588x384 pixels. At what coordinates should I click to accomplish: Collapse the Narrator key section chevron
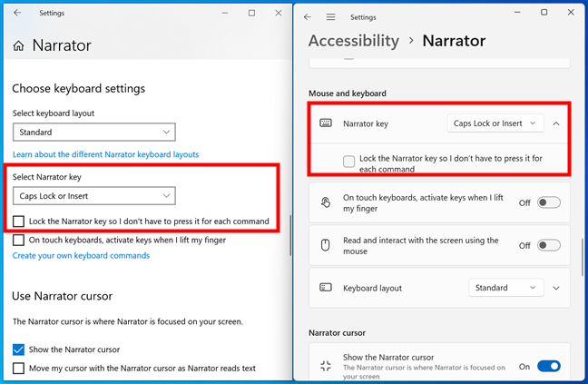click(x=556, y=123)
